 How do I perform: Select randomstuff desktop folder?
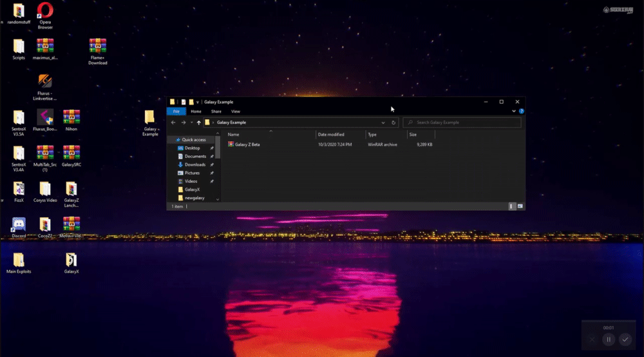coord(19,14)
